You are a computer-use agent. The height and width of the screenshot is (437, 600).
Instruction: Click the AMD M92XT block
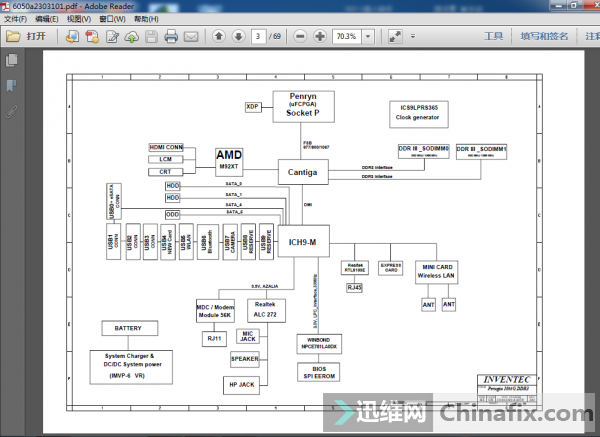point(229,162)
